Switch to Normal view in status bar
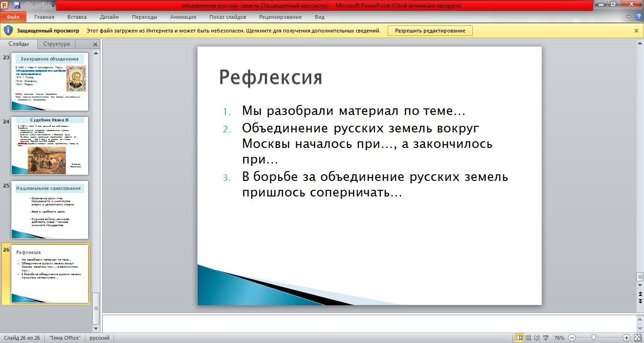Screen dimensions: 644x343 [519, 338]
